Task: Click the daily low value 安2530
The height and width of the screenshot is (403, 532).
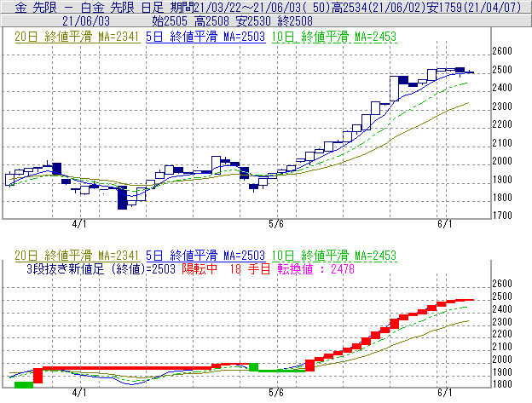Action: click(x=253, y=21)
